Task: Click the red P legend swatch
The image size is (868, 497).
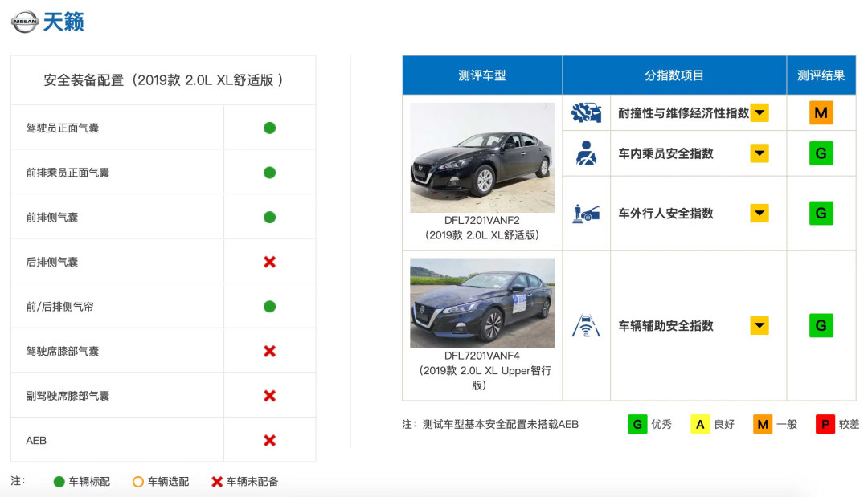Action: point(825,424)
